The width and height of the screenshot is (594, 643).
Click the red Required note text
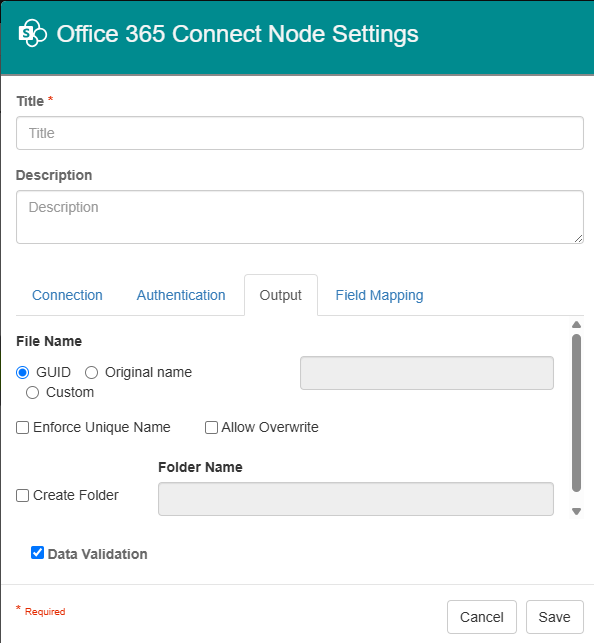[x=45, y=611]
